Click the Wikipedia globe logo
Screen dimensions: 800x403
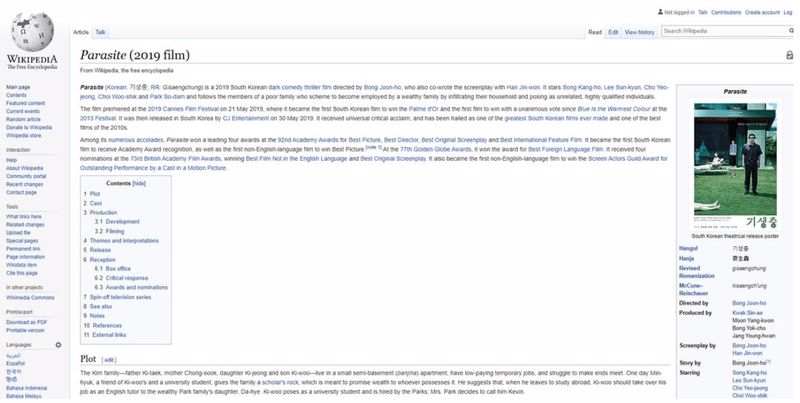point(32,32)
